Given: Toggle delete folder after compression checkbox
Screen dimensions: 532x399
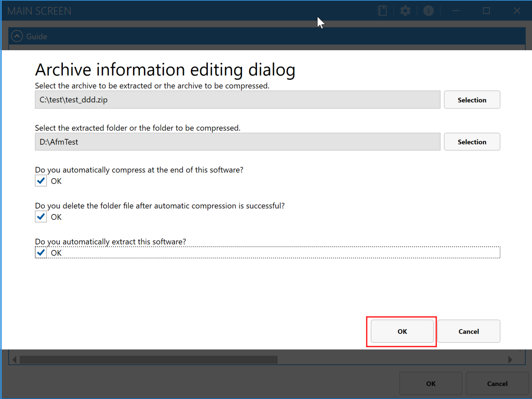Looking at the screenshot, I should click(41, 217).
